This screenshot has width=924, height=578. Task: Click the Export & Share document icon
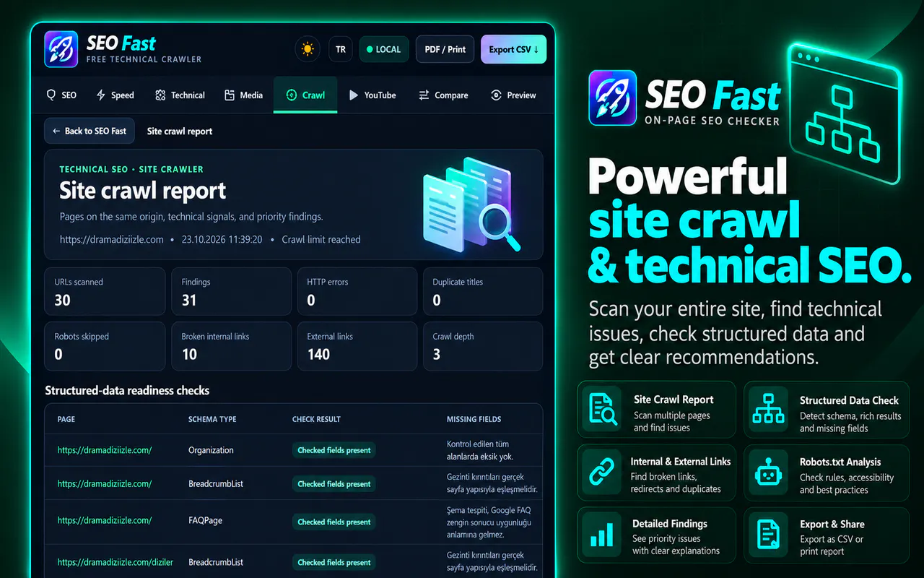click(768, 534)
